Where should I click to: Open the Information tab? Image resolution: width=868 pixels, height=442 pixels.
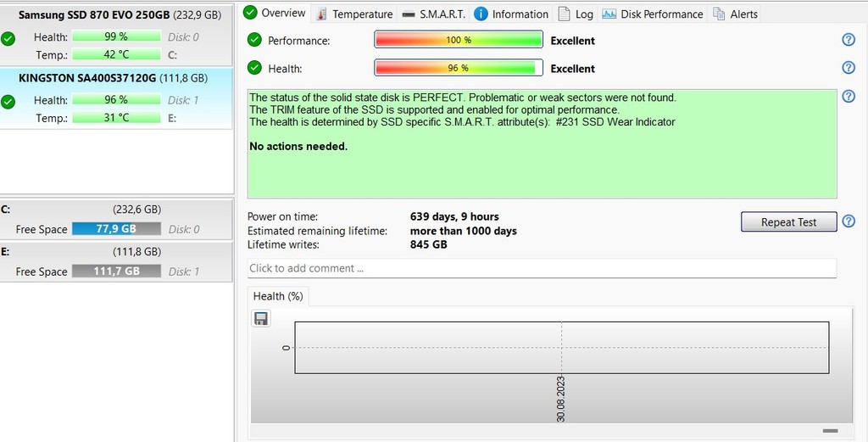coord(511,14)
